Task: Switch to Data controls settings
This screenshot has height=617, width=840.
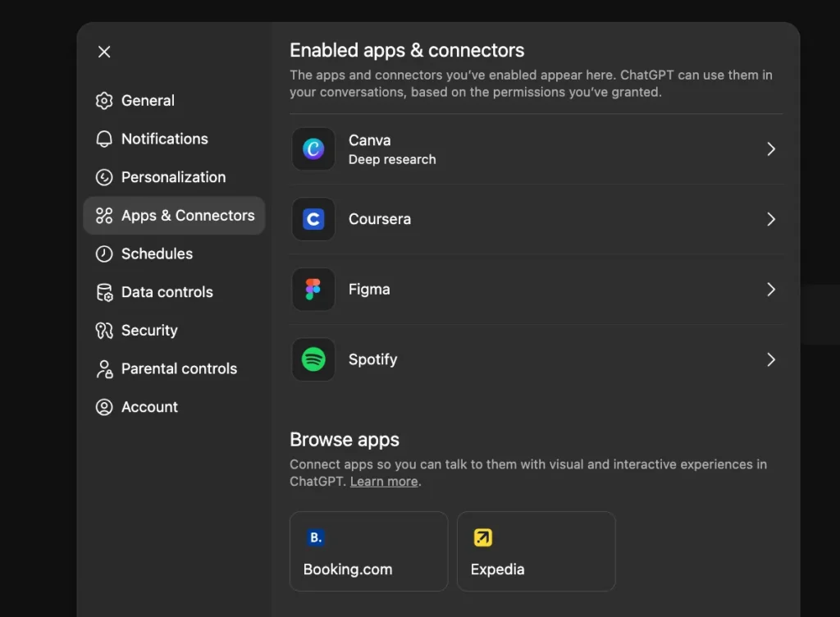Action: (x=167, y=292)
